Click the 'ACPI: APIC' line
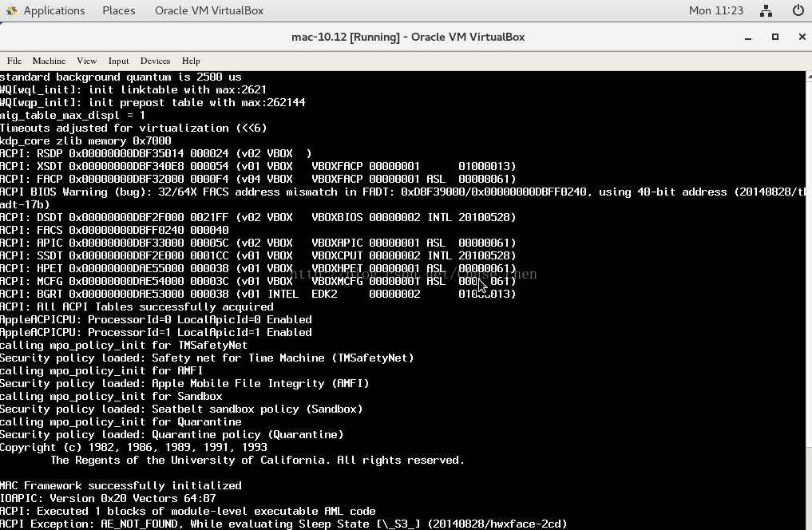This screenshot has height=530, width=812. 258,243
